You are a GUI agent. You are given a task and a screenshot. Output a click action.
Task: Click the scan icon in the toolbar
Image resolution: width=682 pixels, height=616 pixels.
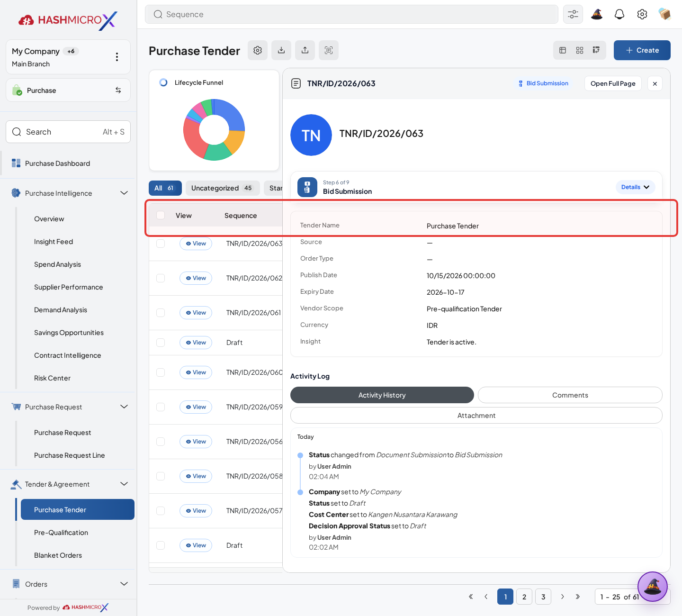329,50
